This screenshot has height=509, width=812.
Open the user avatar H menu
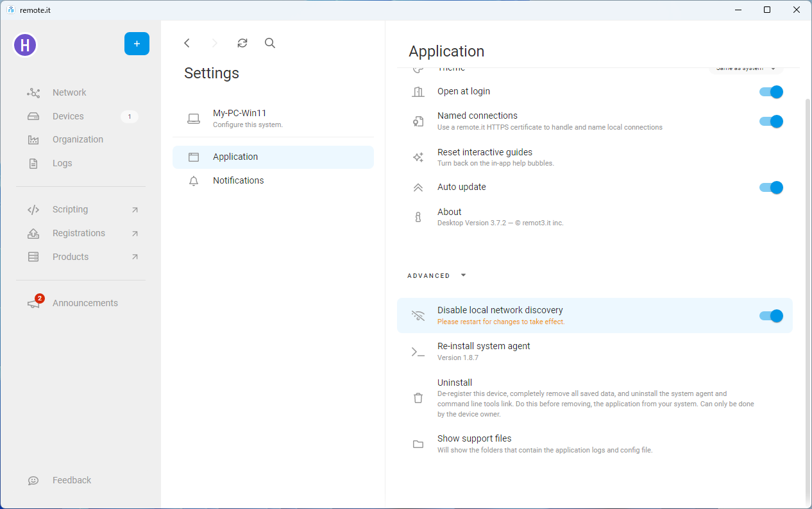[25, 45]
